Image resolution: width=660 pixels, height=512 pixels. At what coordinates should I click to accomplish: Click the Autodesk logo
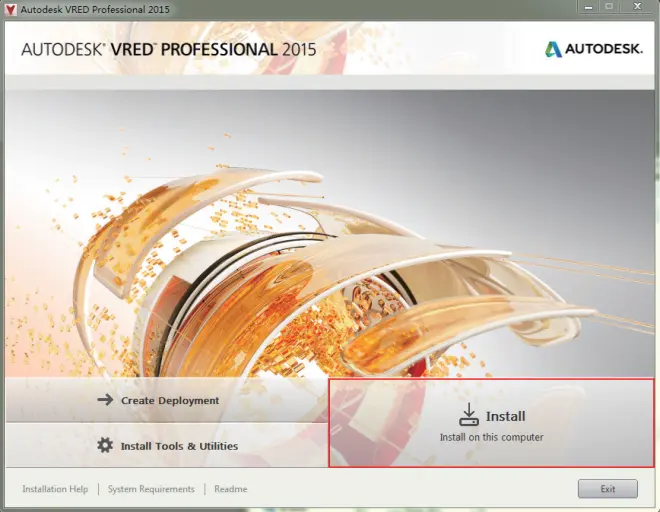pyautogui.click(x=594, y=49)
